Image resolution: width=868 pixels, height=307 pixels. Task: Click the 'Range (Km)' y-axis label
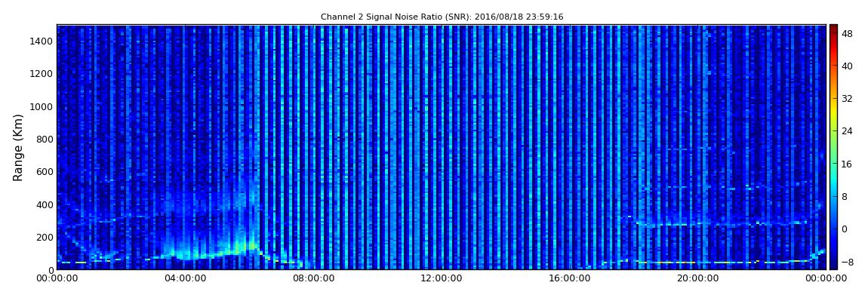coord(18,147)
